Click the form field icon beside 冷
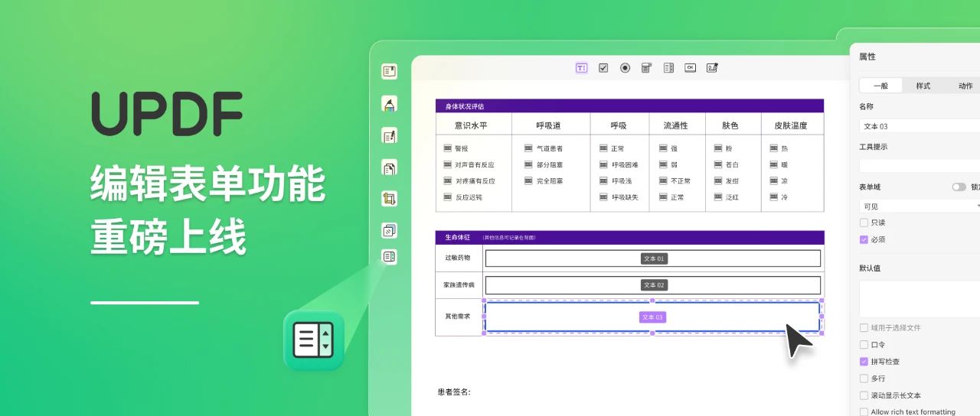Screen dimensions: 980x416 click(773, 197)
